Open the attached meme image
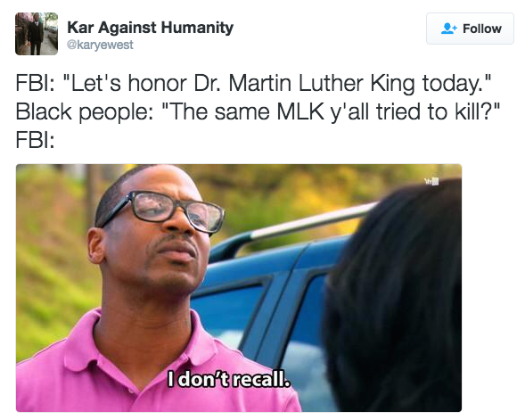The width and height of the screenshot is (525, 420). [239, 288]
